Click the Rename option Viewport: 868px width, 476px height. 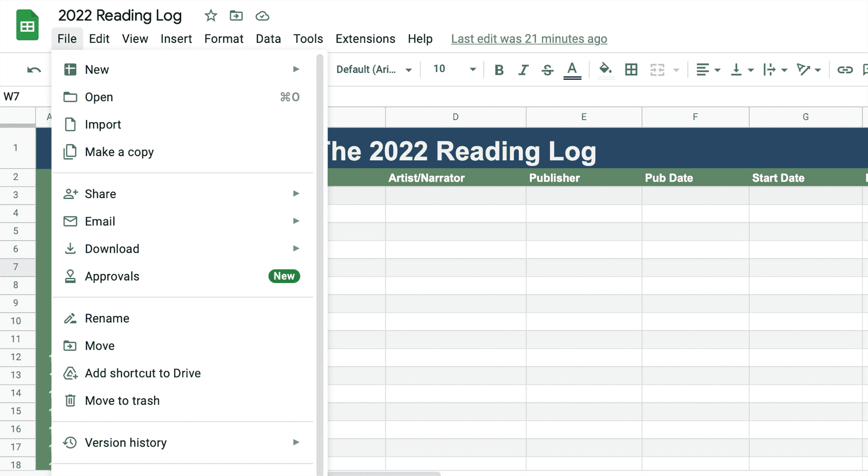[x=108, y=318]
